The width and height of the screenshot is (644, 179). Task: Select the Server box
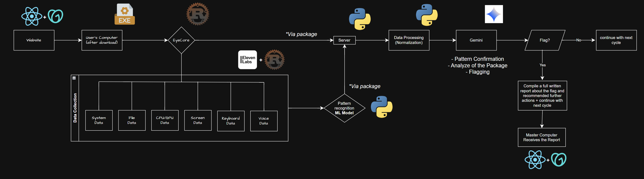pos(345,40)
